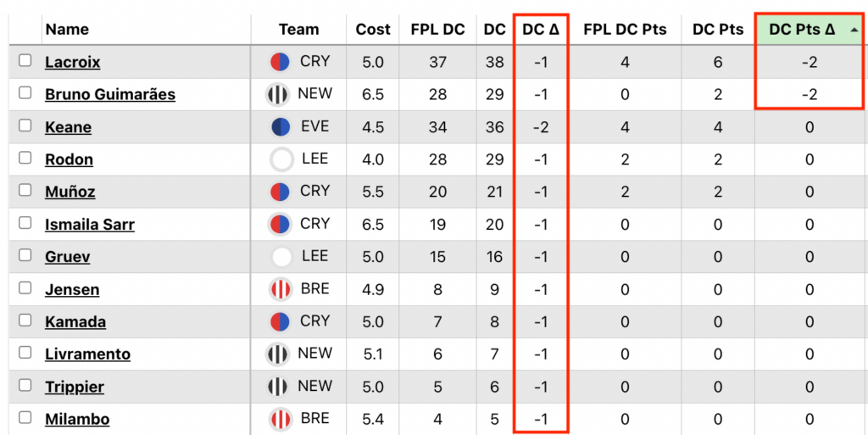Viewport: 868px width, 435px height.
Task: Sort by FPL DC Pts header
Action: 625,30
